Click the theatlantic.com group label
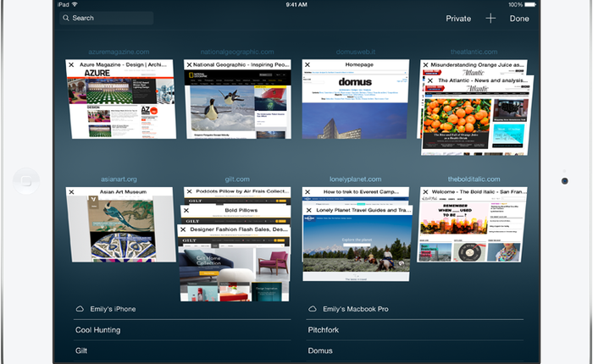This screenshot has height=364, width=593. 474,52
